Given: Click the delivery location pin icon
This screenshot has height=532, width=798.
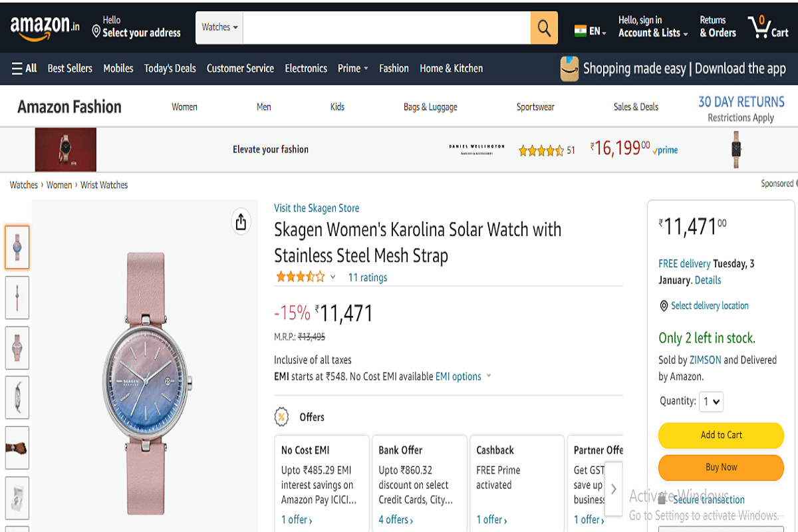Looking at the screenshot, I should coord(664,306).
